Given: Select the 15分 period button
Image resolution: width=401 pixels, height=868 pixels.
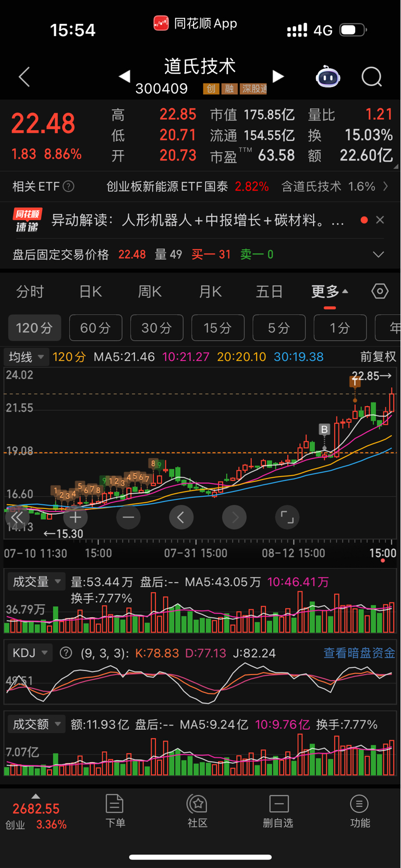Looking at the screenshot, I should (217, 328).
